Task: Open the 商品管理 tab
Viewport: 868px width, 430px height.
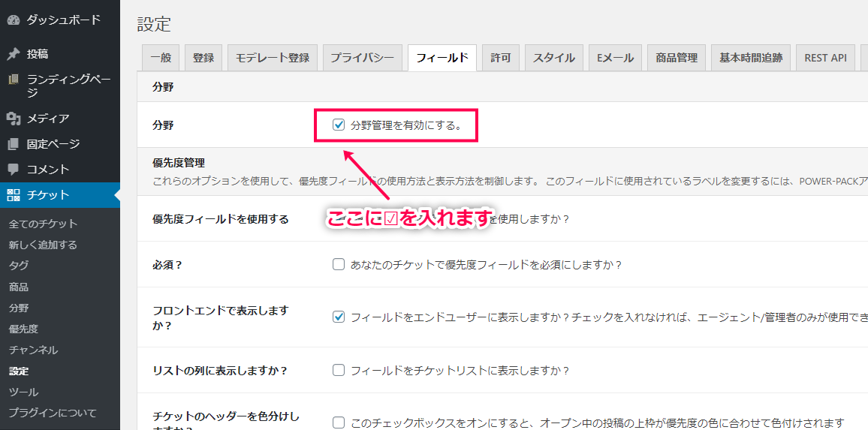Action: pos(677,58)
